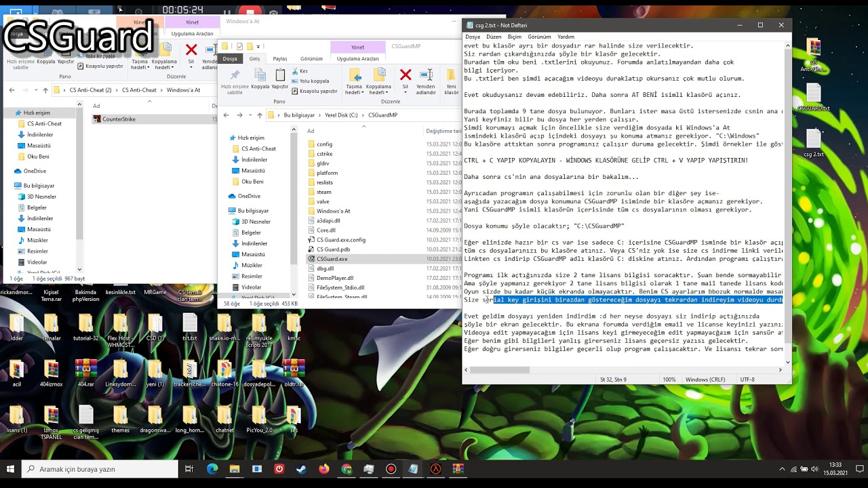Show hidden system tray icons
Viewport: 868px width, 488px height.
click(x=782, y=469)
